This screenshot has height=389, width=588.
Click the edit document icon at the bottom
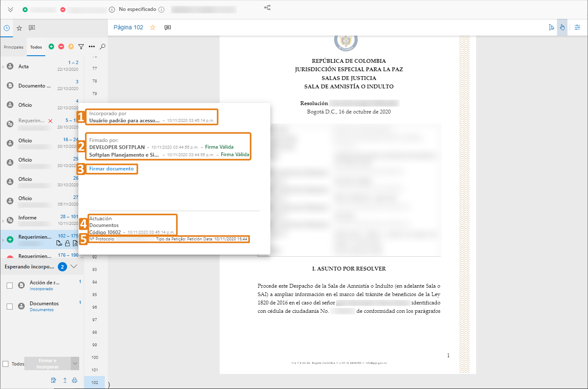coord(53,380)
